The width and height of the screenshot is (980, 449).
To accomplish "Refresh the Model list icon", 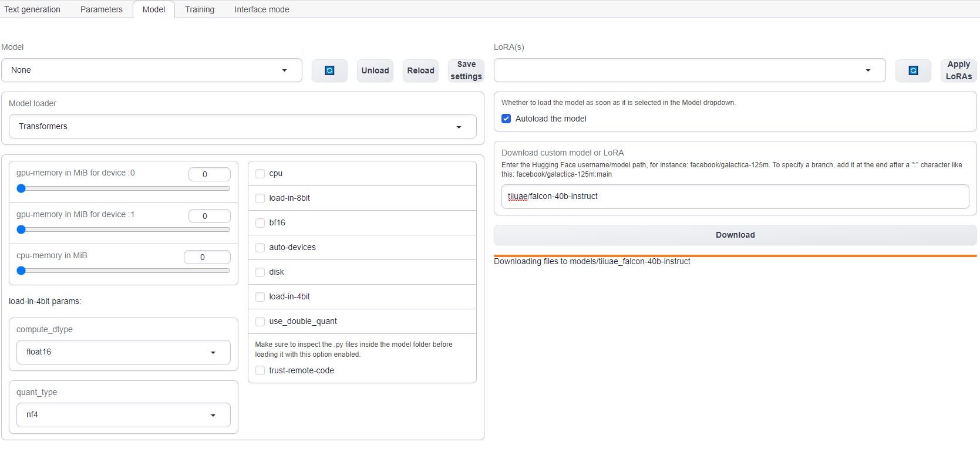I will [329, 70].
